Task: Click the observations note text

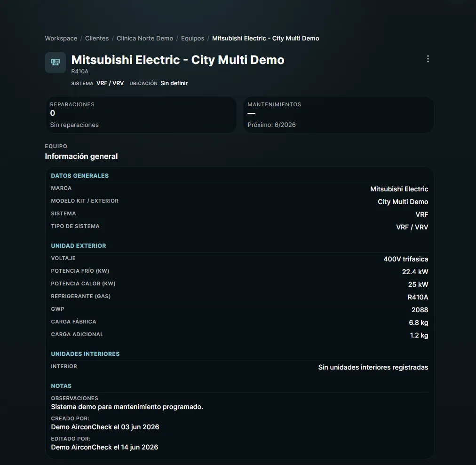Action: point(127,407)
